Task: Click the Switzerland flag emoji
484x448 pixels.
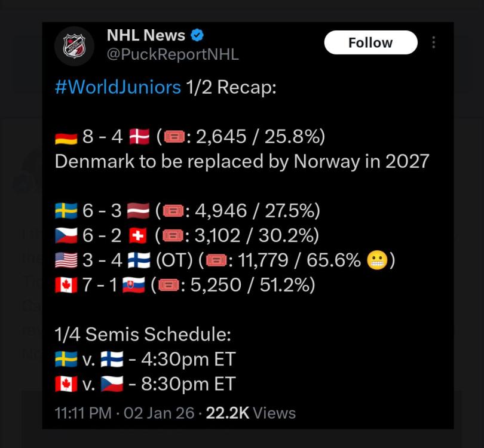Action: 137,236
